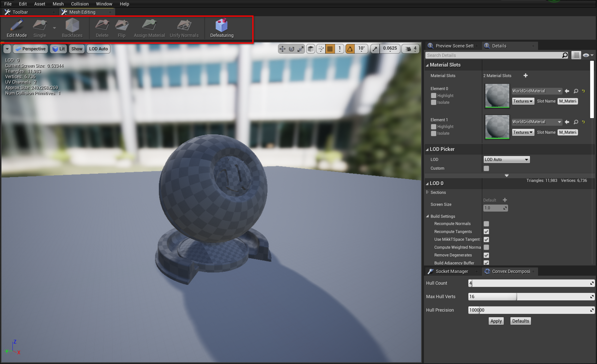Screen dimensions: 597x364
Task: Click the Unify Normals tool
Action: coord(184,28)
